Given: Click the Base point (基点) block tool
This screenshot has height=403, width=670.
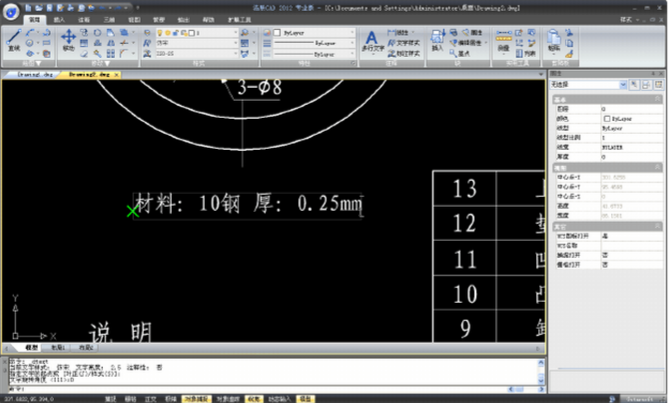Looking at the screenshot, I should (x=460, y=53).
